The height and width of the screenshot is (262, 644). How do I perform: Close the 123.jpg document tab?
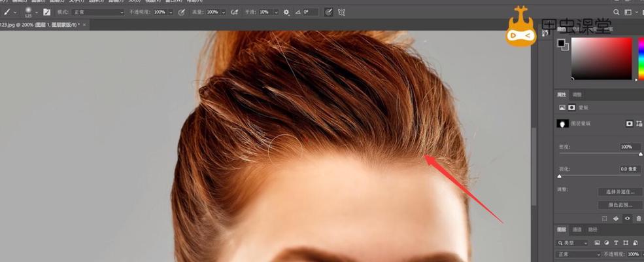point(84,25)
